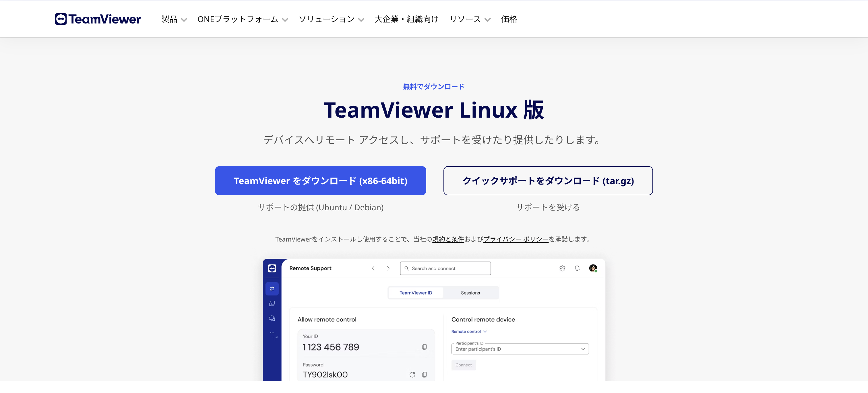
Task: Copy the password using its copy icon
Action: 424,374
